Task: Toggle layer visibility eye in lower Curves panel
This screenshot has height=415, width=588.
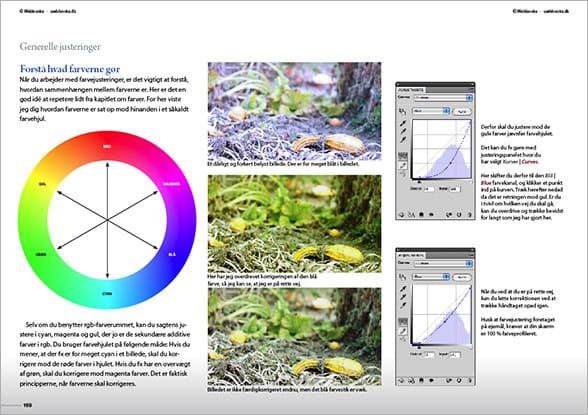Action: tap(431, 380)
